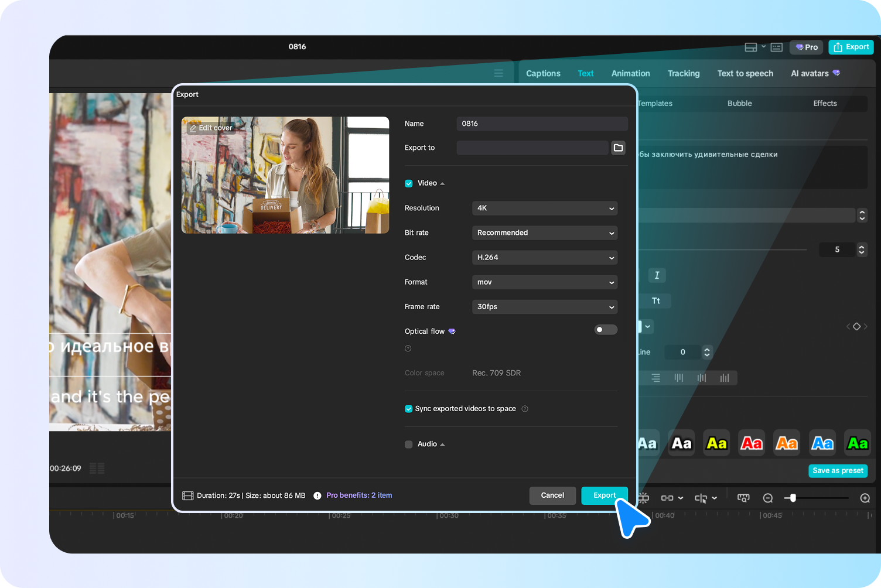The width and height of the screenshot is (881, 588).
Task: Collapse the Video section chevron
Action: (442, 183)
